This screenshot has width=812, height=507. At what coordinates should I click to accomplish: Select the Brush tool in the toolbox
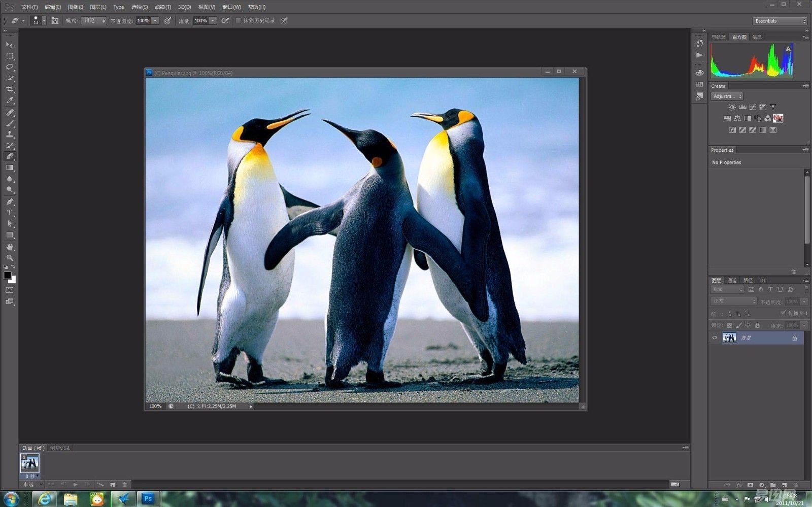click(x=10, y=123)
